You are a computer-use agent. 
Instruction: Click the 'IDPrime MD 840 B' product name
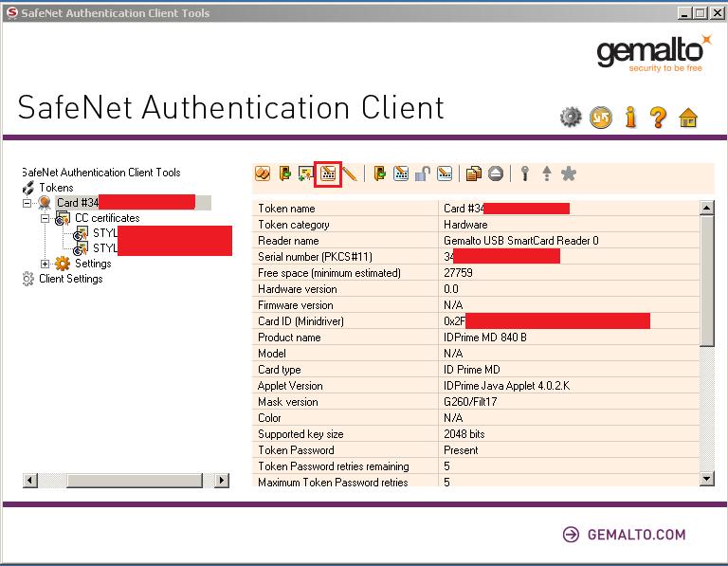[485, 338]
